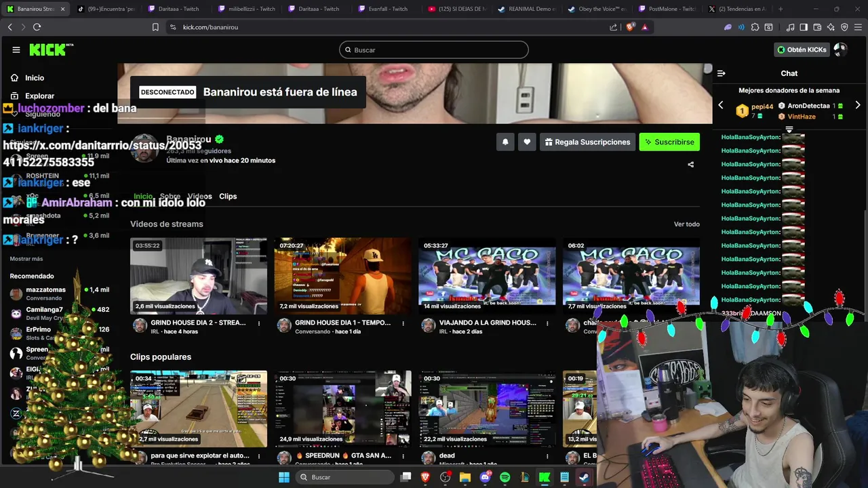Open the user profile avatar menu
Image resolution: width=868 pixels, height=488 pixels.
[840, 49]
